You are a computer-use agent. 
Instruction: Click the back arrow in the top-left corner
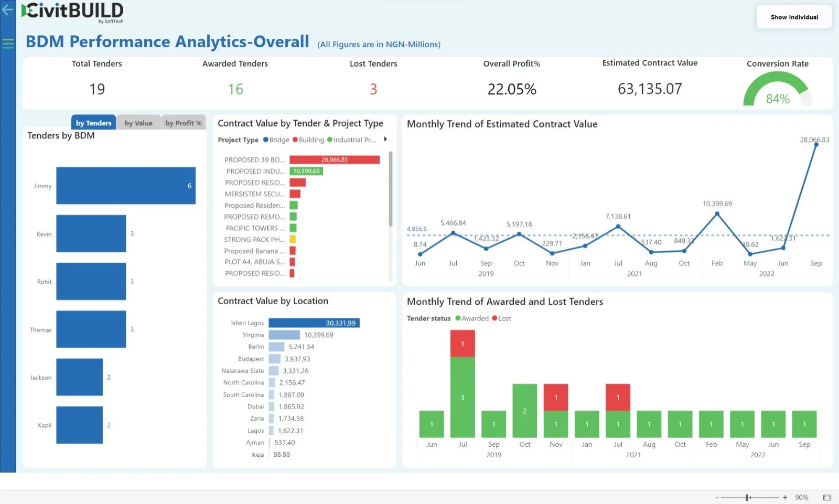pyautogui.click(x=7, y=10)
